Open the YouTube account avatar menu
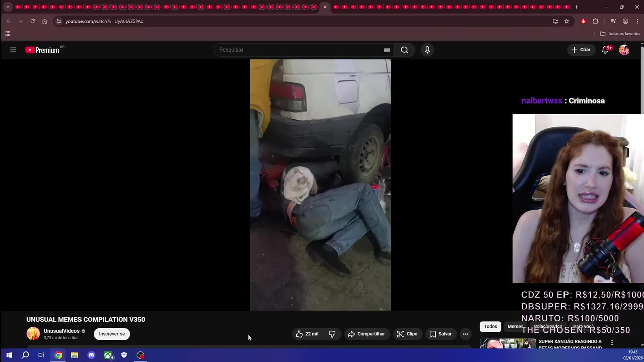Viewport: 644px width, 362px height. tap(624, 50)
